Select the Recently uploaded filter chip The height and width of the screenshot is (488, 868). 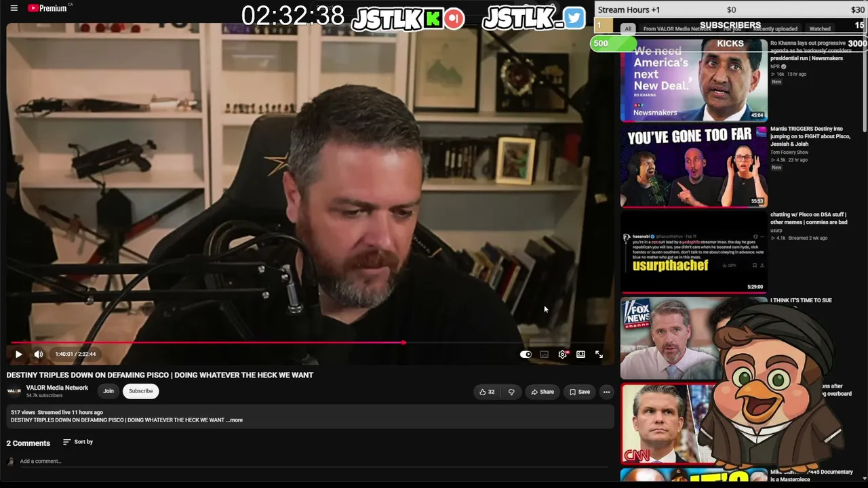[x=775, y=28]
